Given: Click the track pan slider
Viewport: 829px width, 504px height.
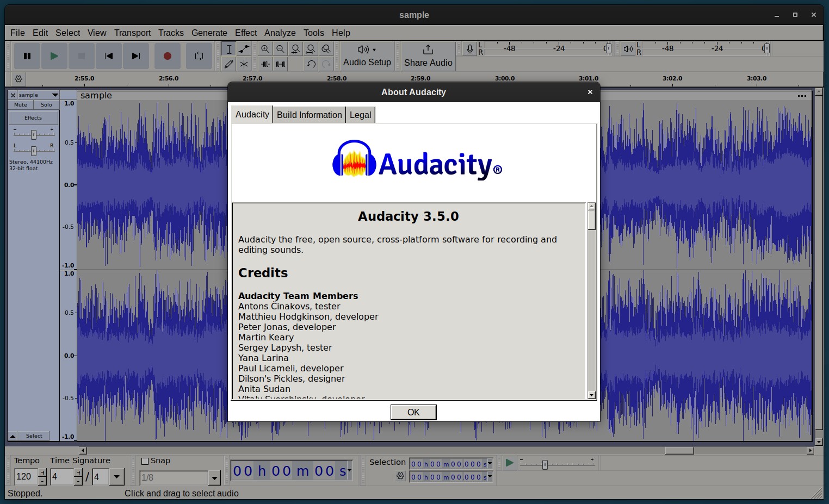Looking at the screenshot, I should tap(33, 151).
